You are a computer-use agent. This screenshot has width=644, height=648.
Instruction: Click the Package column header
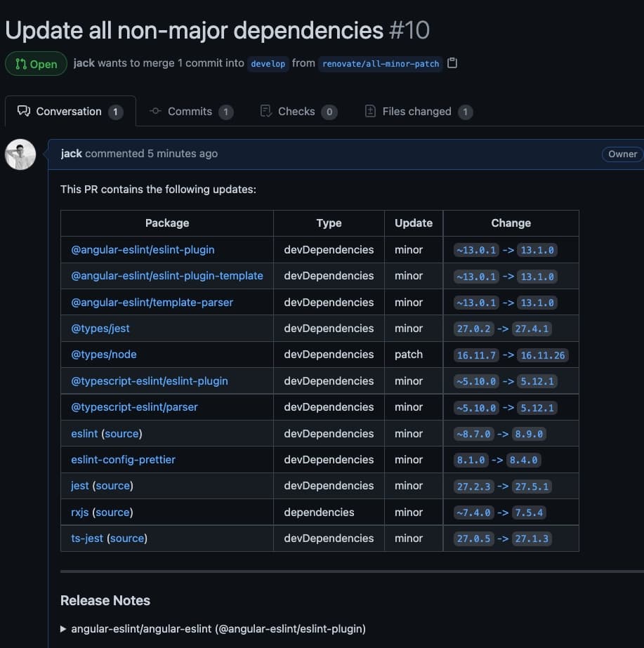(167, 223)
